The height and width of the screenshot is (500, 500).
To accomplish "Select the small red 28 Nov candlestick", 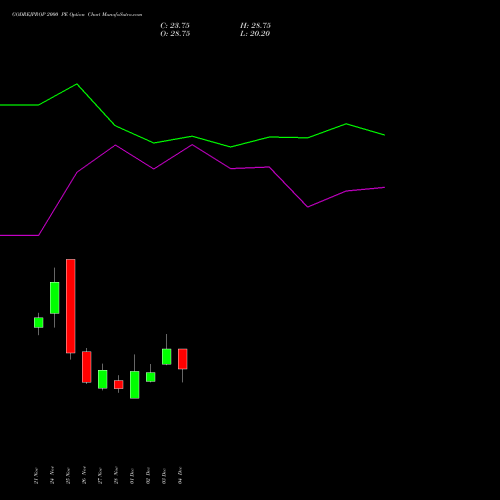I will 119,384.
